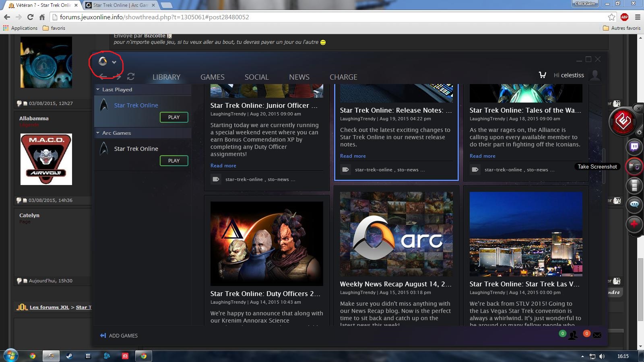Image resolution: width=644 pixels, height=362 pixels.
Task: Open the Duty Officers article thumbnail
Action: pos(266,243)
